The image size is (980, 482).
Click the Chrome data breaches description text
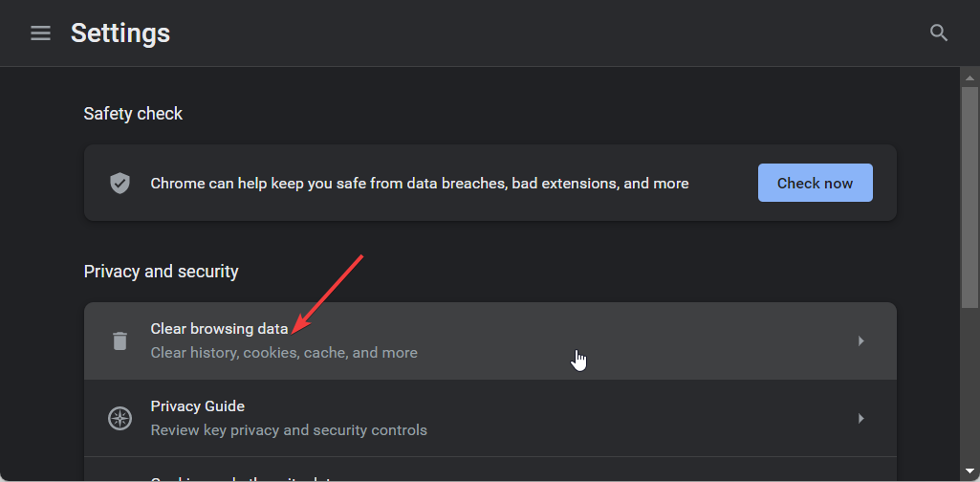[420, 184]
